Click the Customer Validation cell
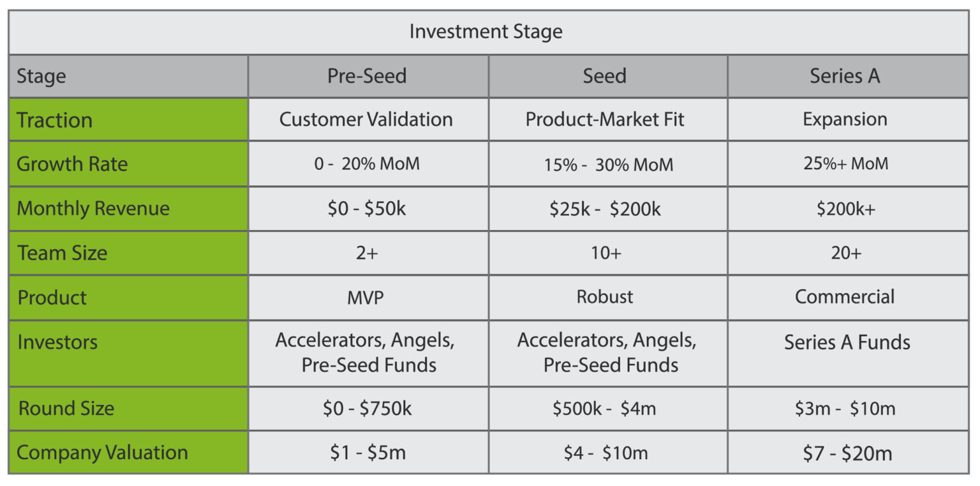Image resolution: width=980 pixels, height=486 pixels. coord(366,119)
